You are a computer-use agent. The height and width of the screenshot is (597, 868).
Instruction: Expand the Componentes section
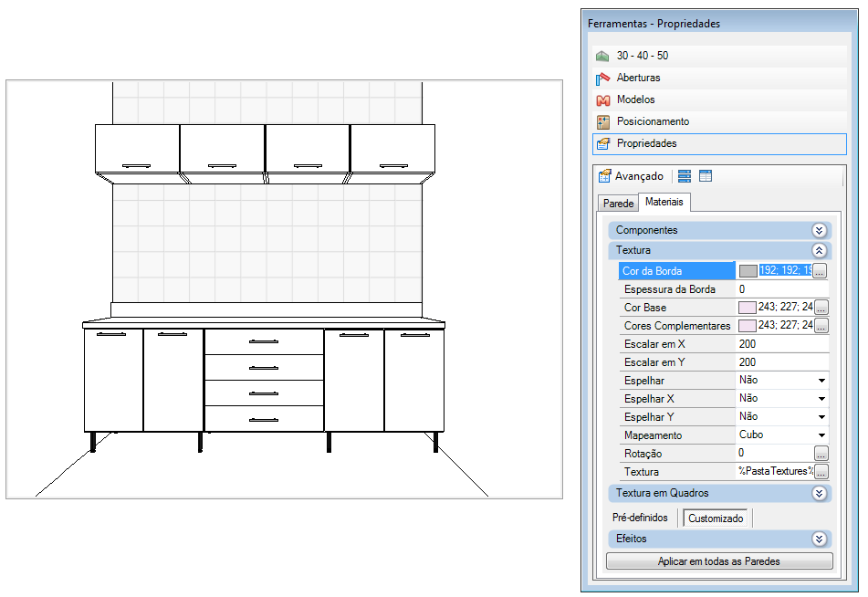(x=820, y=230)
